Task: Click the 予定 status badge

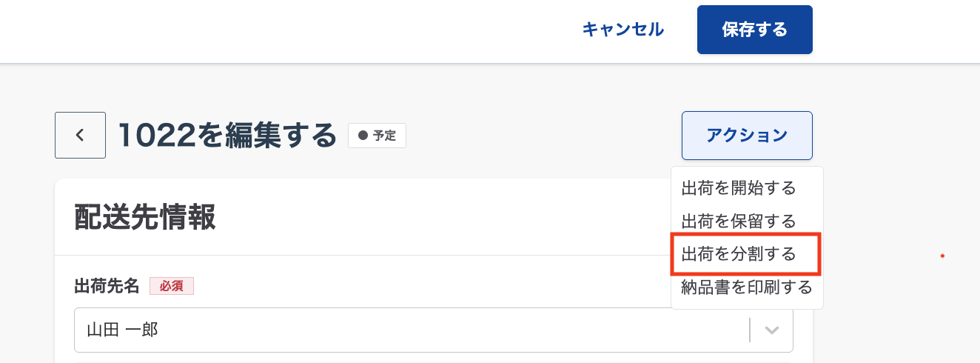Action: click(377, 136)
